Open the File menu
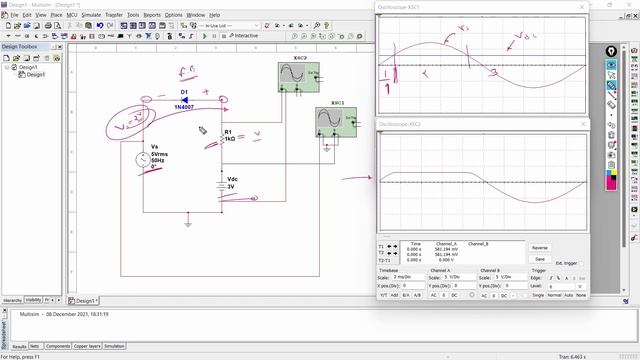The height and width of the screenshot is (360, 640). click(x=14, y=15)
